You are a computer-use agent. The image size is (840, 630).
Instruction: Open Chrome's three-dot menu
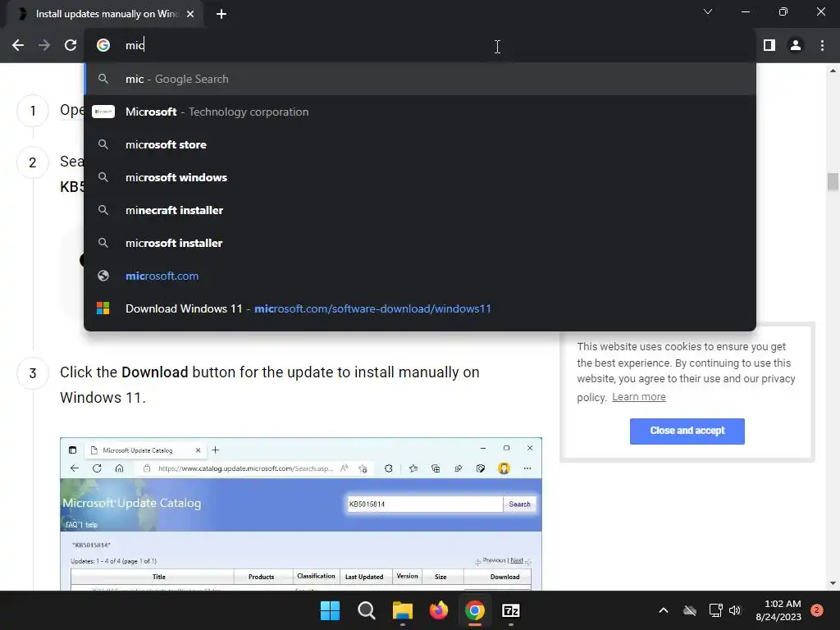822,45
